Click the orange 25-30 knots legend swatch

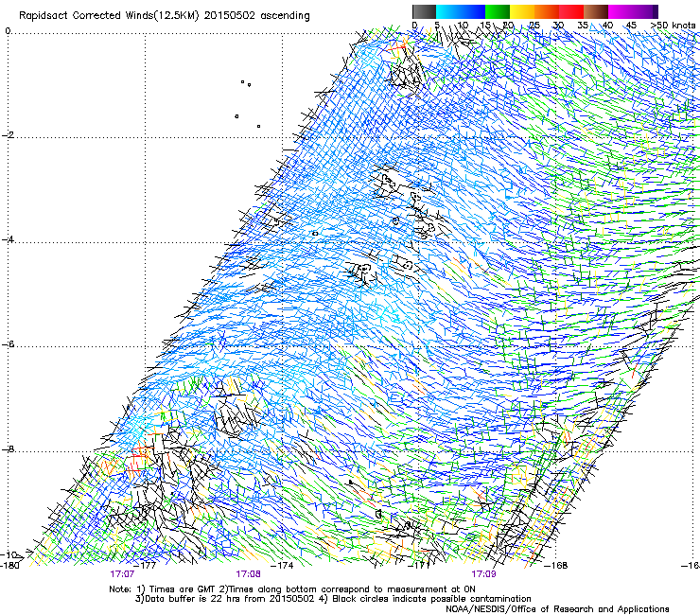click(x=547, y=11)
